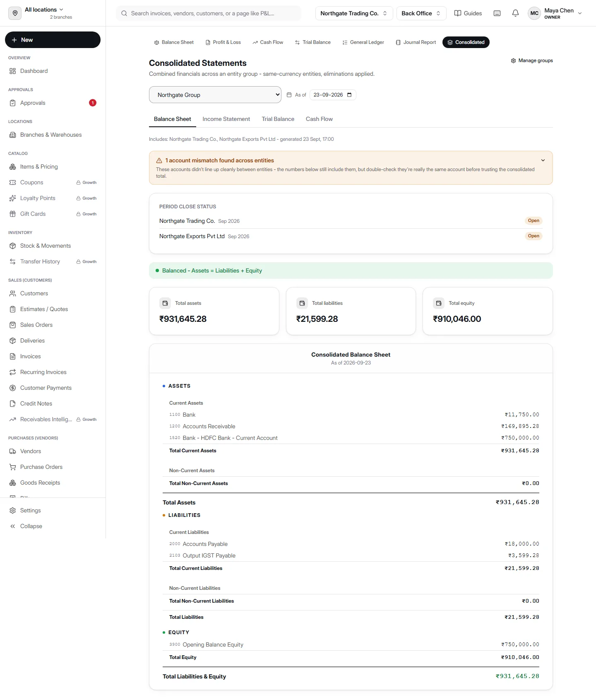Open Northgate Trading Co. company switcher

[354, 13]
